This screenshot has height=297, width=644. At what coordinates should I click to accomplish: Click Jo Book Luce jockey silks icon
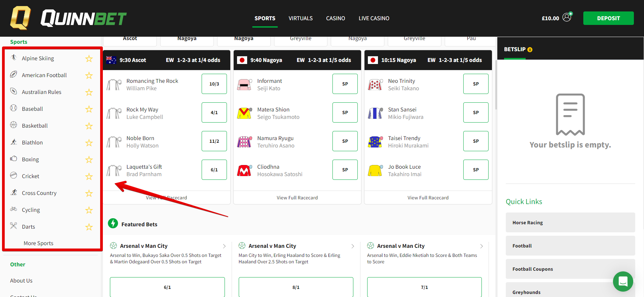pos(375,170)
